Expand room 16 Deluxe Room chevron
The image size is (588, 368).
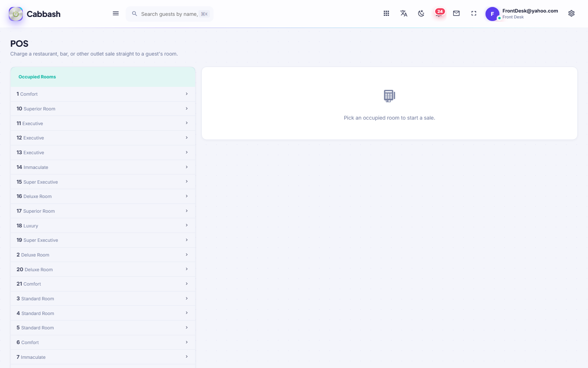click(187, 196)
